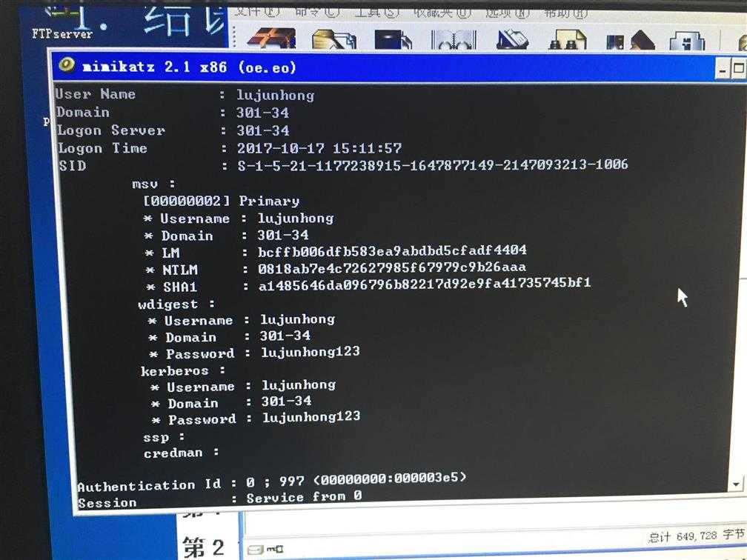Open the WinRAR 选项(N) menu
Viewport: 747px width, 560px height.
coord(508,13)
